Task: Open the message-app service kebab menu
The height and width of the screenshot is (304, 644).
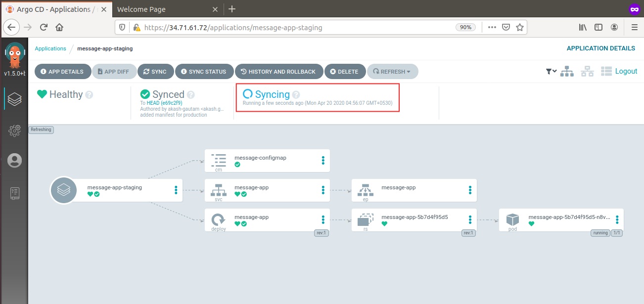Action: (323, 190)
